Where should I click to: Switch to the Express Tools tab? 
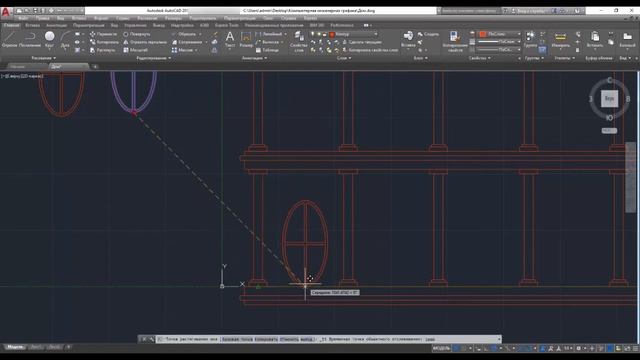coord(227,25)
